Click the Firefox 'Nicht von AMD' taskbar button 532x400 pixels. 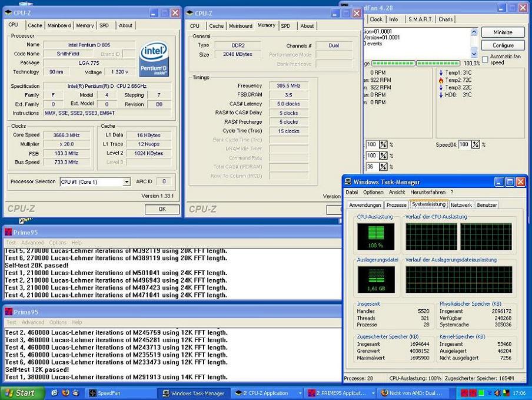(x=413, y=393)
